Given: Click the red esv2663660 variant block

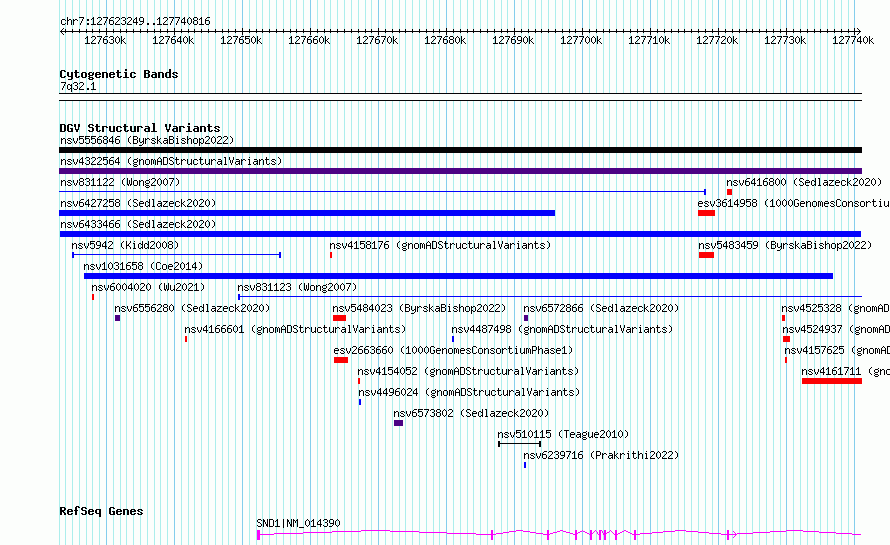Looking at the screenshot, I should pos(341,360).
